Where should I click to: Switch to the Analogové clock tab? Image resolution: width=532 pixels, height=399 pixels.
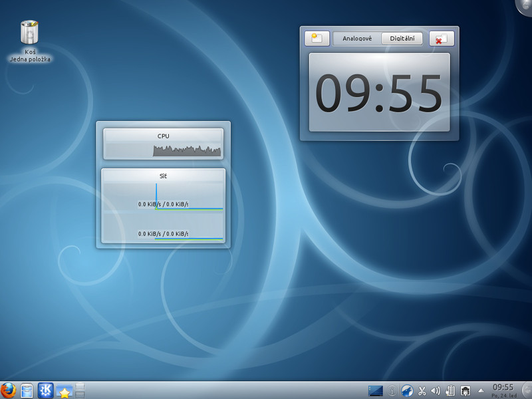point(357,39)
